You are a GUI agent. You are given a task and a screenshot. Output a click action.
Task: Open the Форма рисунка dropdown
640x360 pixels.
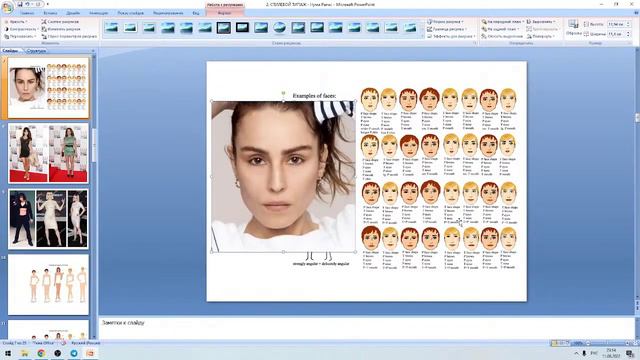[446, 21]
